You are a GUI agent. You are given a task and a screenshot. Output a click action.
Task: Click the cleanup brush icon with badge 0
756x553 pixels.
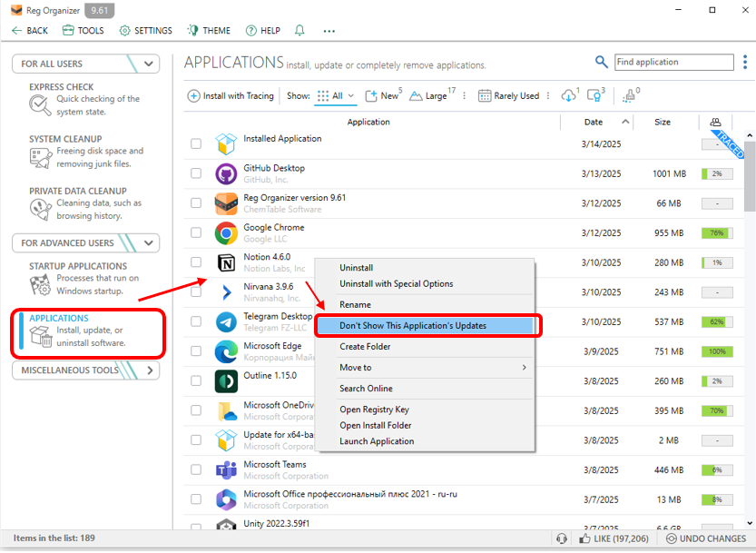pyautogui.click(x=629, y=96)
